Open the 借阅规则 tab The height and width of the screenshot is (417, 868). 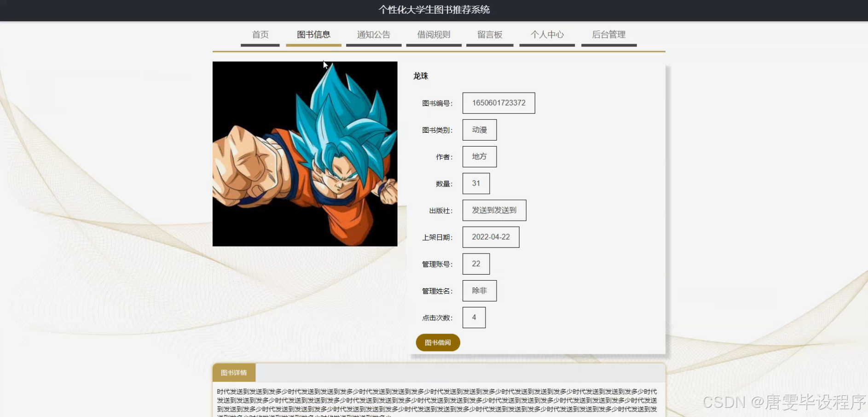tap(434, 35)
